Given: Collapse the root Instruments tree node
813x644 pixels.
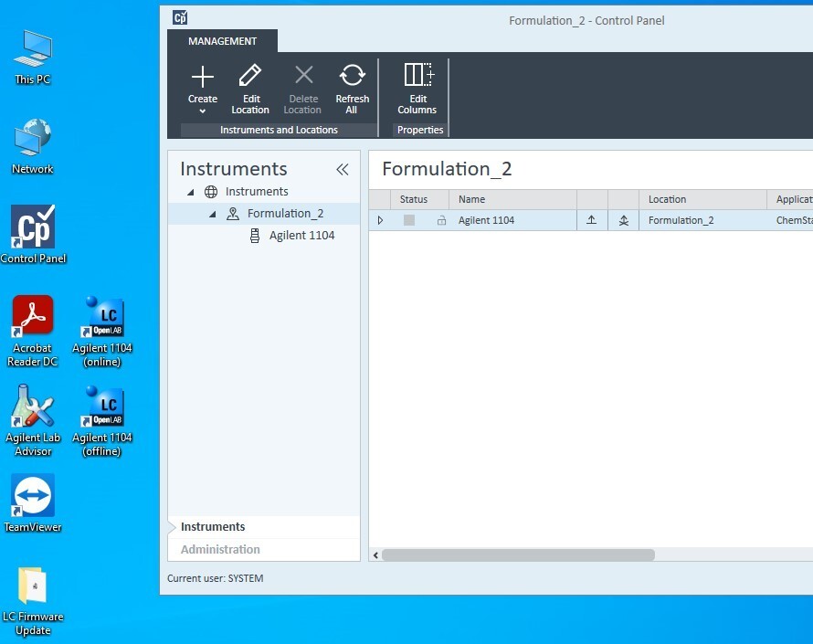Looking at the screenshot, I should pyautogui.click(x=191, y=192).
